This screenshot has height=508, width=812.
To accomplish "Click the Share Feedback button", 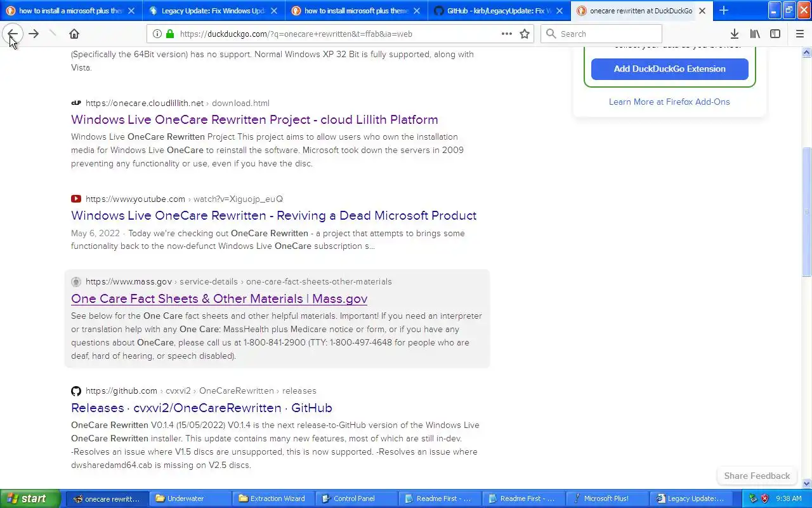I will pyautogui.click(x=757, y=476).
